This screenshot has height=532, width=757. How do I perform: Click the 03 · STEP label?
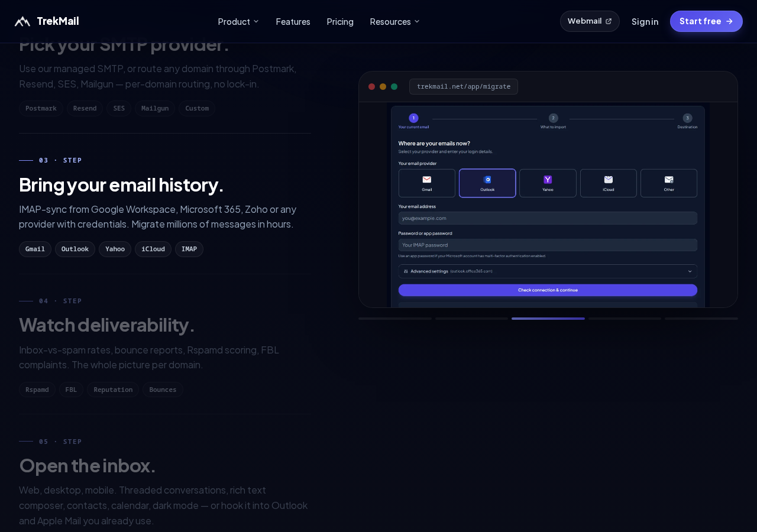point(60,160)
